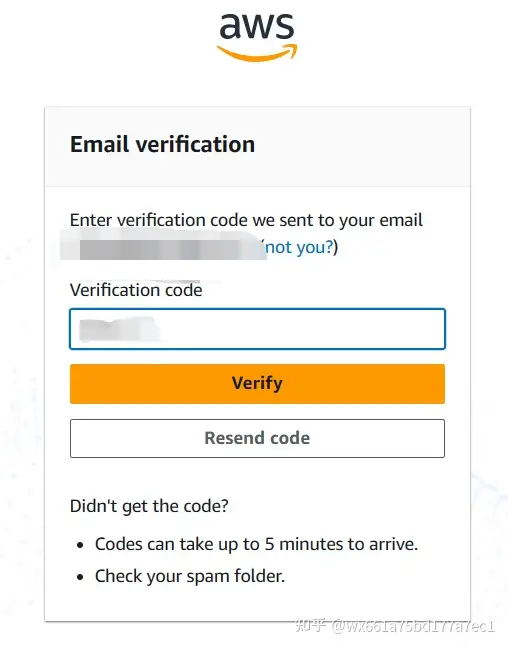Click the word "email" in the instruction line
508x648 pixels.
coord(401,220)
